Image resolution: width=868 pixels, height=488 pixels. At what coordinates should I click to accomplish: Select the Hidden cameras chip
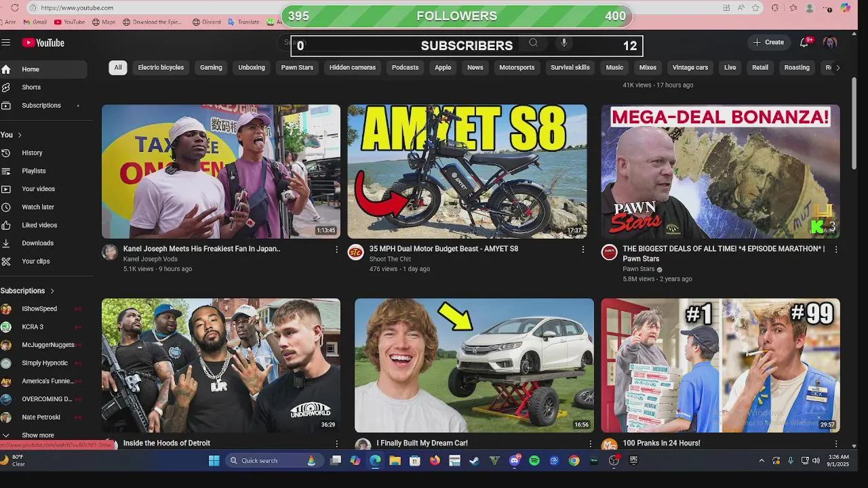(353, 68)
